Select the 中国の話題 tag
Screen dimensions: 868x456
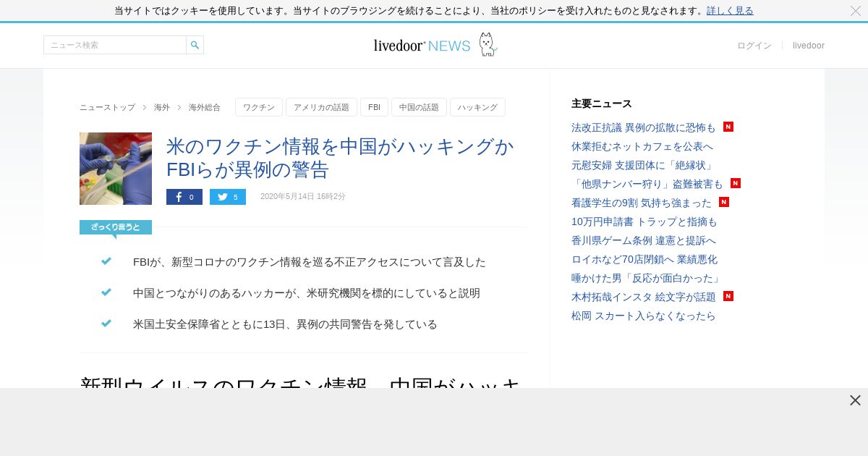[419, 107]
